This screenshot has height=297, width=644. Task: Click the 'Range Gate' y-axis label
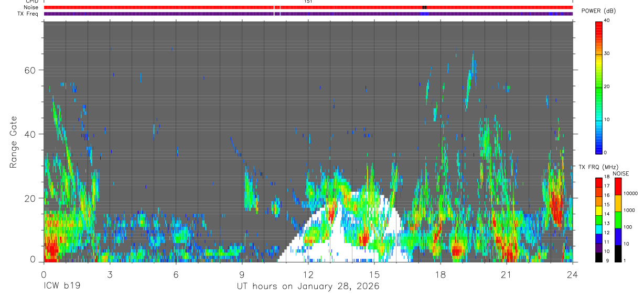13,142
